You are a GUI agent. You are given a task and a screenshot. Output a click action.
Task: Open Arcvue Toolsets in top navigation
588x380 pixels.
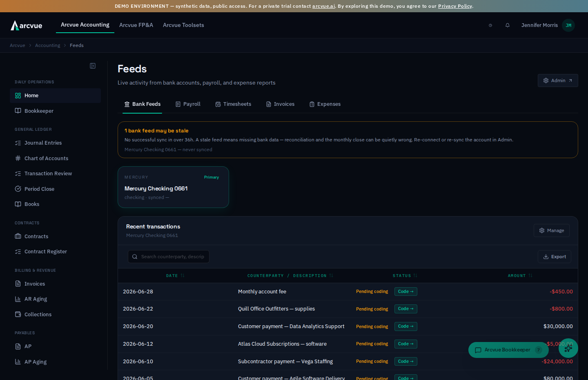(x=183, y=25)
